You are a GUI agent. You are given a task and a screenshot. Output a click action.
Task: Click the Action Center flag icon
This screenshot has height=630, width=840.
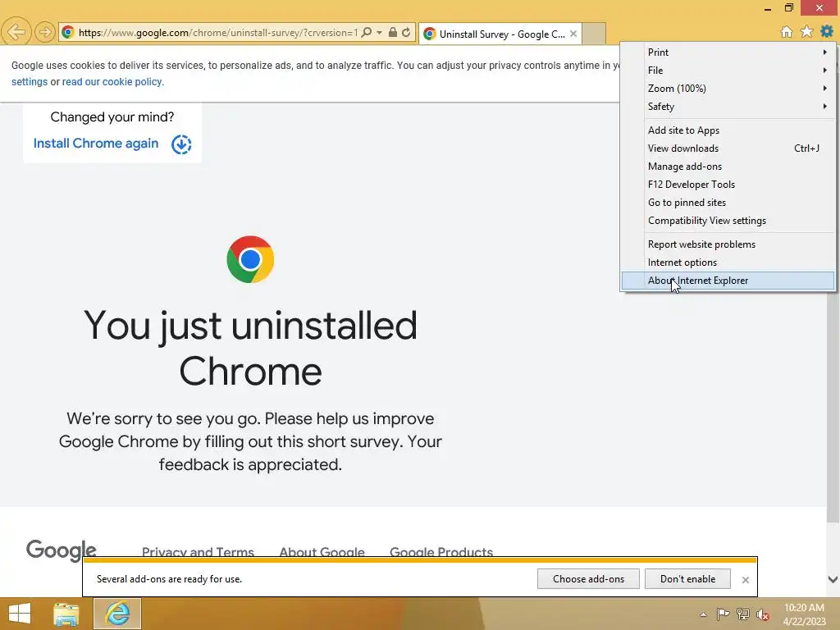click(723, 614)
